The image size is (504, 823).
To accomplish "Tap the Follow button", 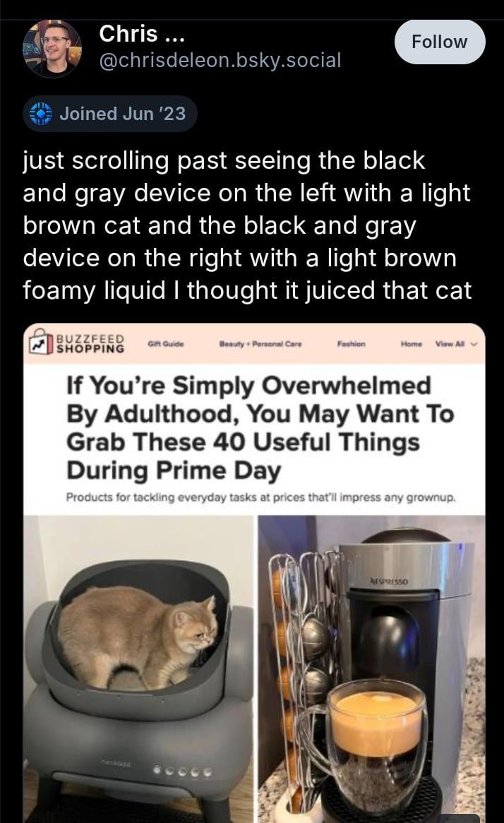I will coord(440,42).
